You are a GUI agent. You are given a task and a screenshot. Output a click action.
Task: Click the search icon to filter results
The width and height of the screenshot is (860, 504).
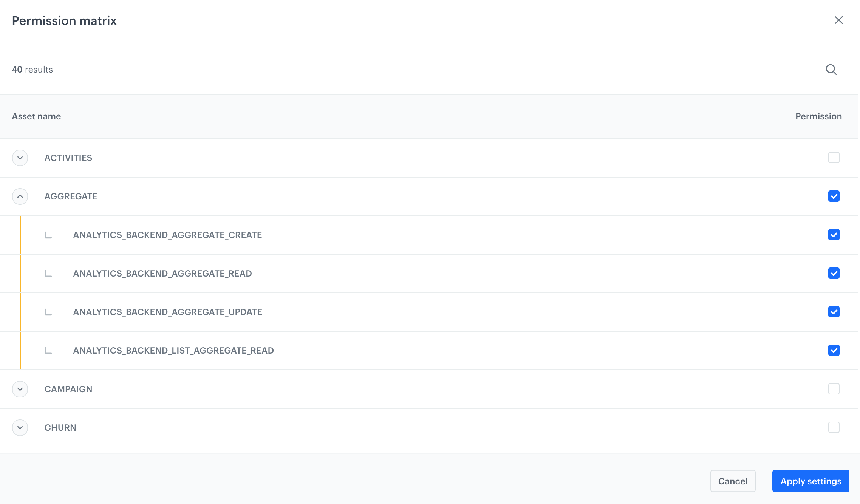pos(831,70)
